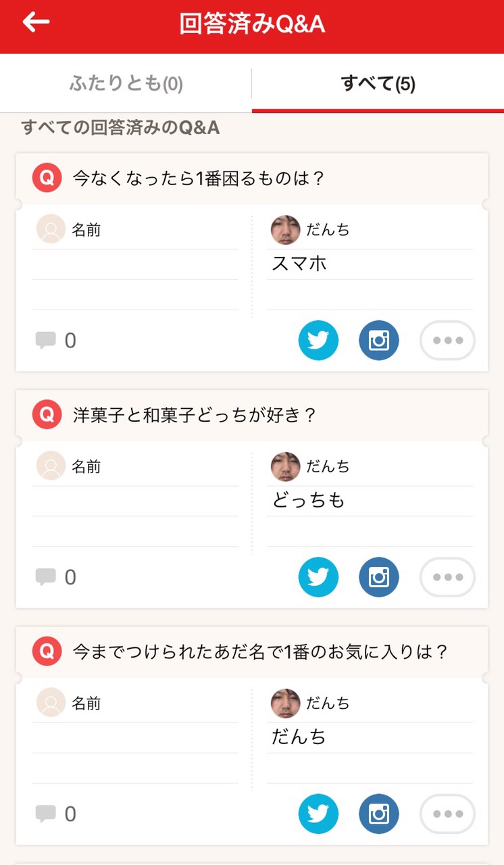
Task: Share the スマホ answer on Twitter
Action: pos(318,341)
